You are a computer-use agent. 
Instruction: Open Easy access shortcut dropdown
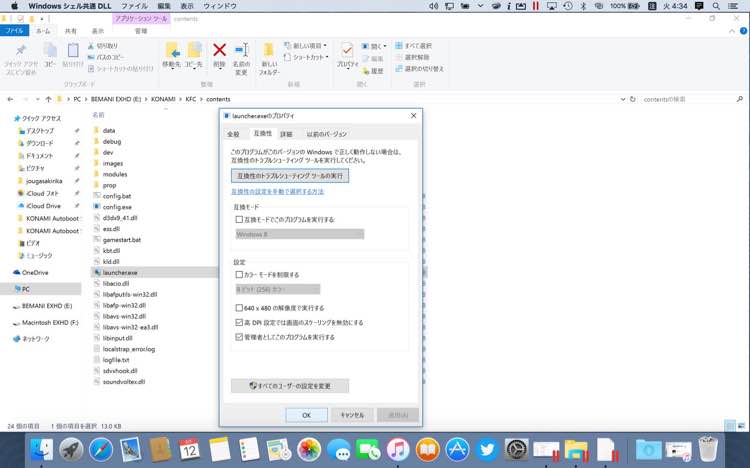pyautogui.click(x=306, y=57)
